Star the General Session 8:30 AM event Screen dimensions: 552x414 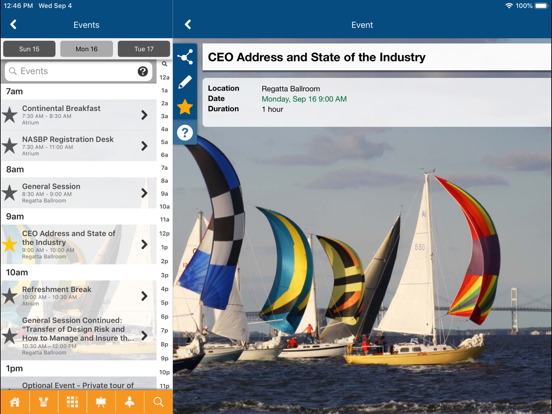10,193
